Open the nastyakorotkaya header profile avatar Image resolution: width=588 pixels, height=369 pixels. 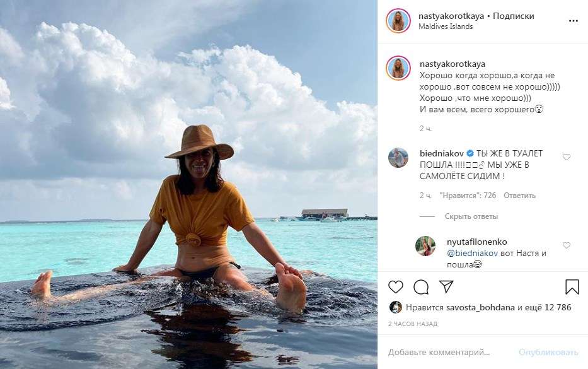(x=398, y=21)
